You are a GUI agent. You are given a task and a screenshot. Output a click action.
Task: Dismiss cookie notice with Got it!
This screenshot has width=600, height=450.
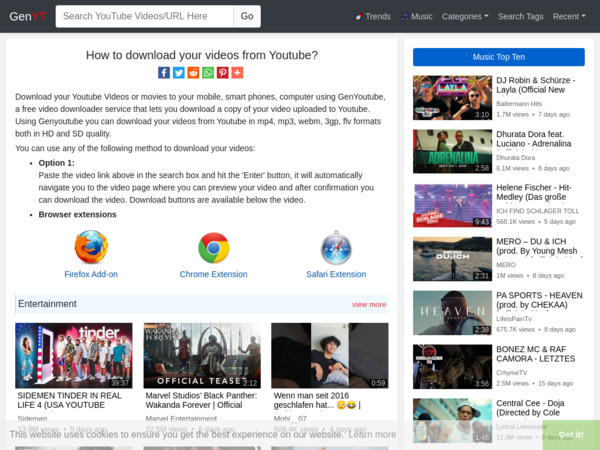coord(571,435)
